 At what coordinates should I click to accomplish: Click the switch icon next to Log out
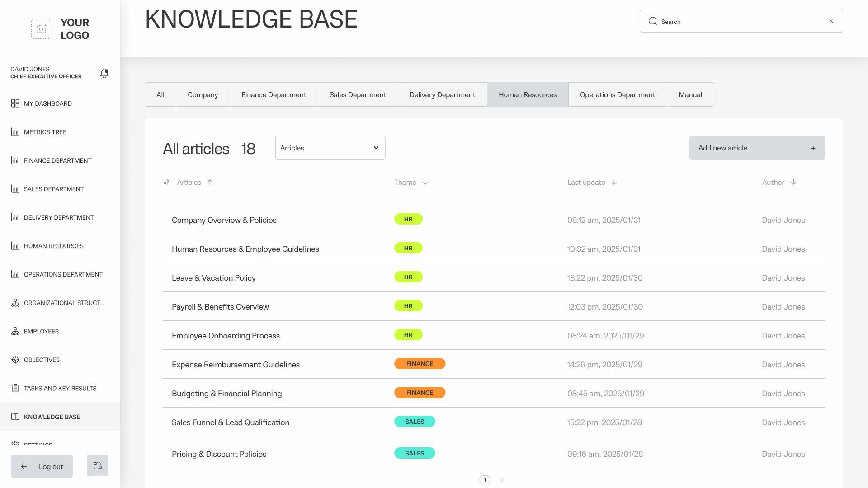pyautogui.click(x=98, y=465)
